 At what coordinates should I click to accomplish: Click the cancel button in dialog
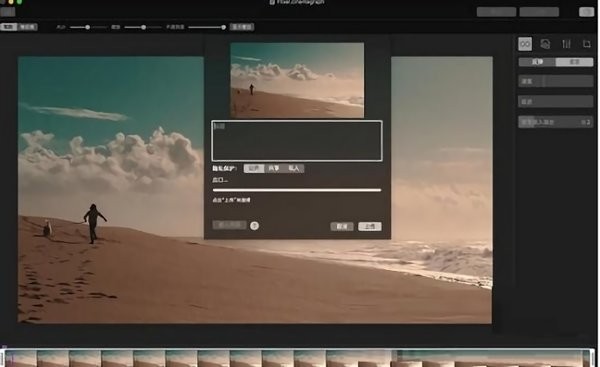[342, 227]
